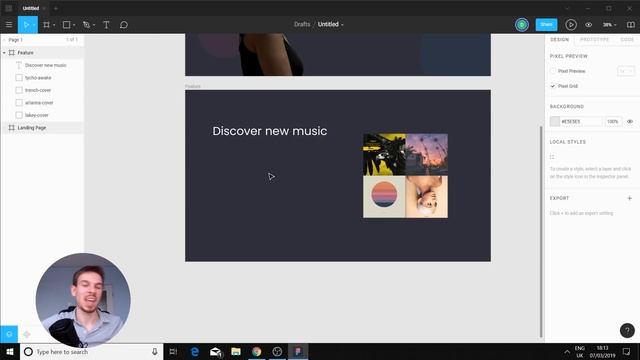
Task: Open Microsoft Edge from taskbar
Action: pyautogui.click(x=195, y=351)
